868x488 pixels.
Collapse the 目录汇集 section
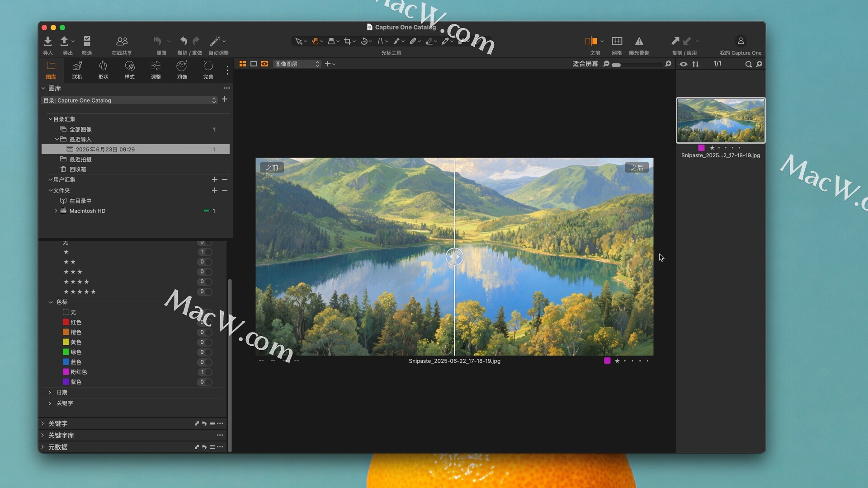[x=50, y=119]
